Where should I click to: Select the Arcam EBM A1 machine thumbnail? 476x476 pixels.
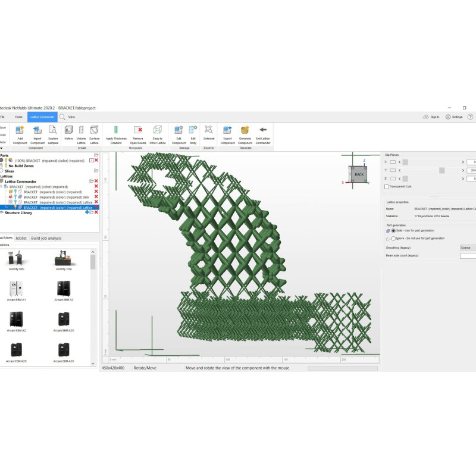(x=15, y=290)
